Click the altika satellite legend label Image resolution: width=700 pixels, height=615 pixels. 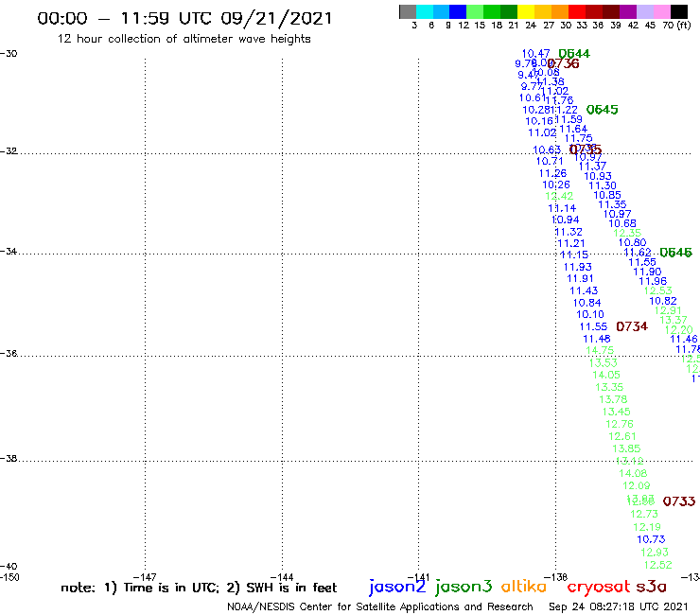[524, 587]
